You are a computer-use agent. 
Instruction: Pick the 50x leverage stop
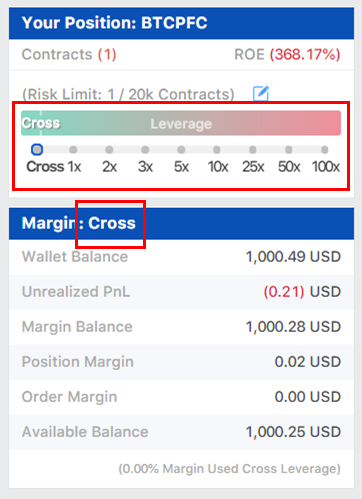[289, 150]
